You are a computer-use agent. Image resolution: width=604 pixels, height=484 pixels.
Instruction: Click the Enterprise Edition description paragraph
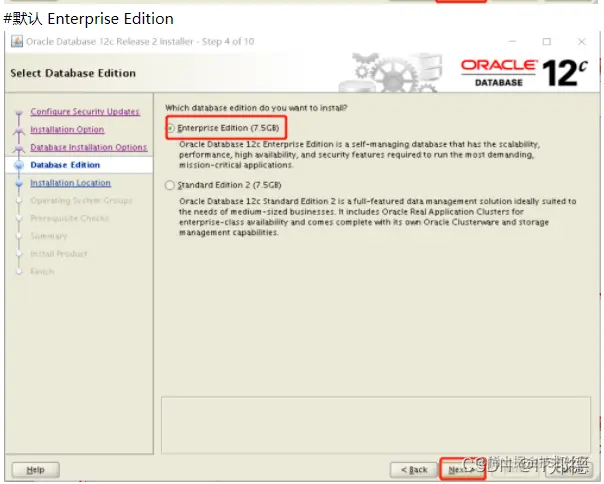pyautogui.click(x=359, y=155)
